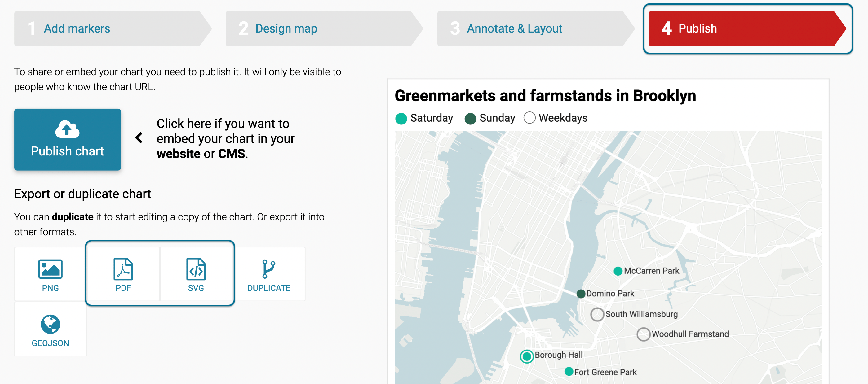Image resolution: width=868 pixels, height=384 pixels.
Task: Select the Domino Park marker dot
Action: click(581, 294)
